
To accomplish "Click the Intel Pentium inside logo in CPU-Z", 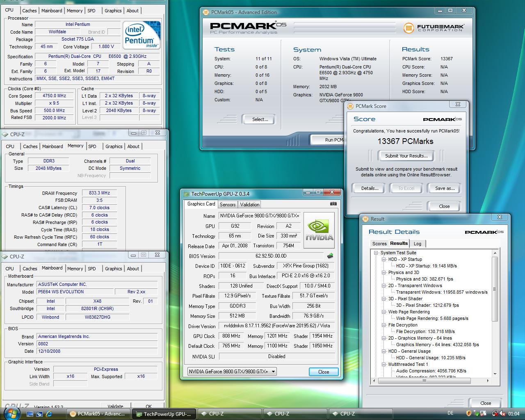I will 142,35.
